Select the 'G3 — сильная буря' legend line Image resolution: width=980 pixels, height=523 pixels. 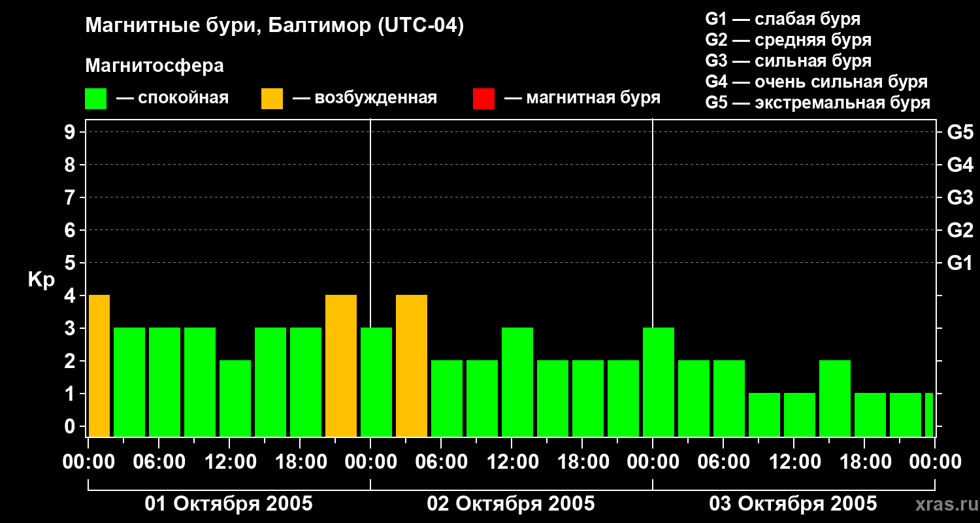coord(789,61)
